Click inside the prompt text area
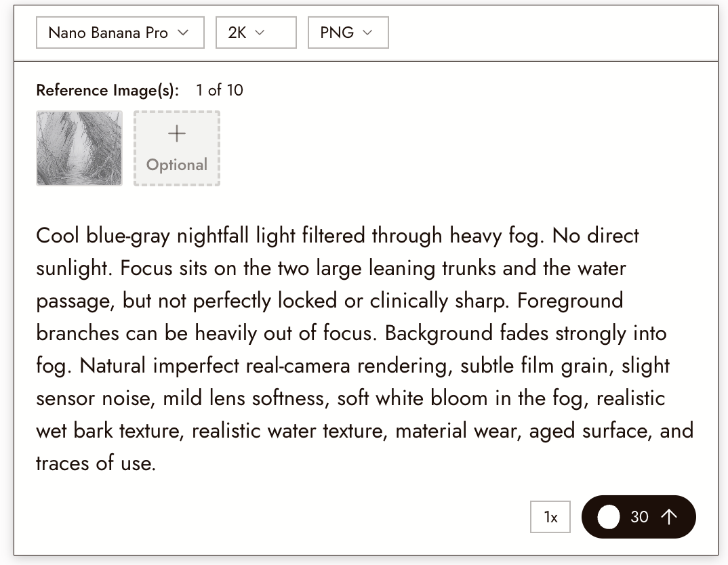 pos(365,350)
